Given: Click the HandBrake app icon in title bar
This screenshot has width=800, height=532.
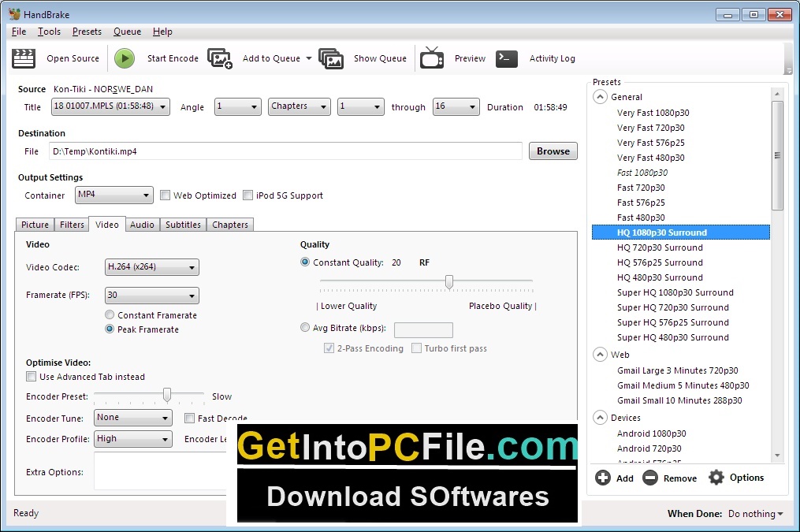Looking at the screenshot, I should click(x=14, y=14).
